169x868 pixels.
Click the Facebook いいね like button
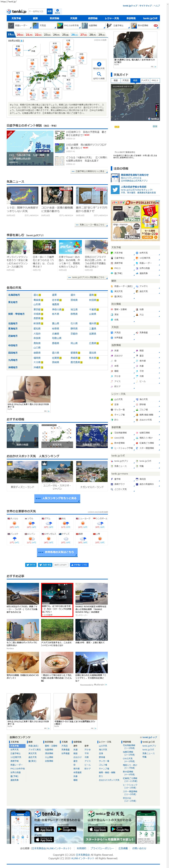(79, 565)
